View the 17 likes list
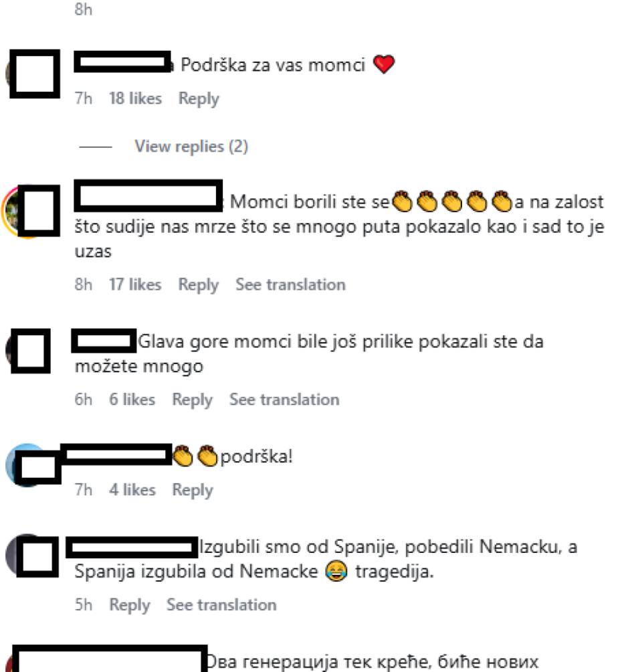The height and width of the screenshot is (672, 622). click(x=135, y=284)
